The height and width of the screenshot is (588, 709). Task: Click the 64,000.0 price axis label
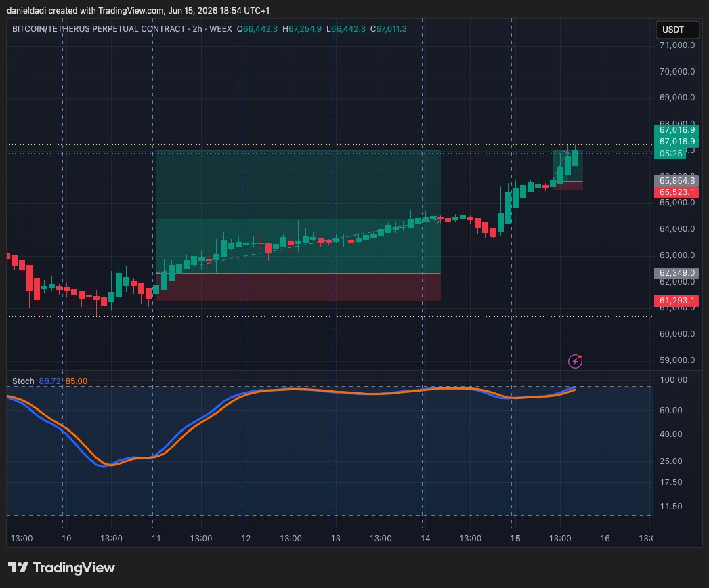click(x=677, y=229)
